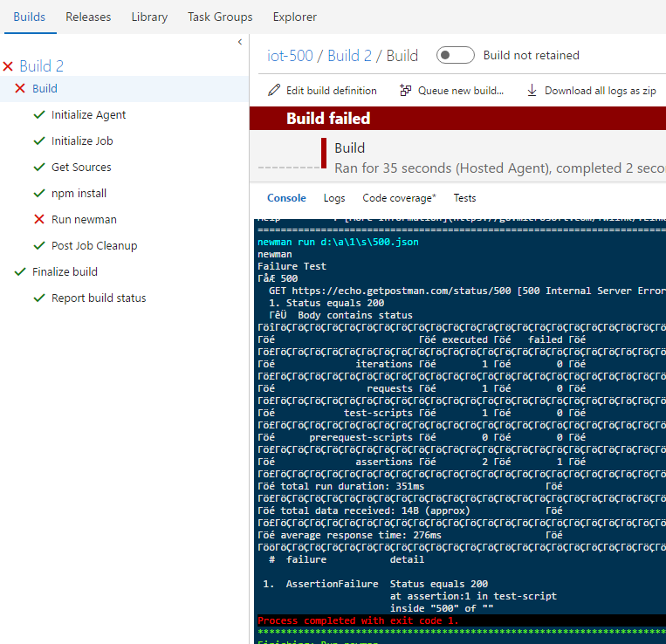
Task: Open the Releases tab
Action: point(88,17)
